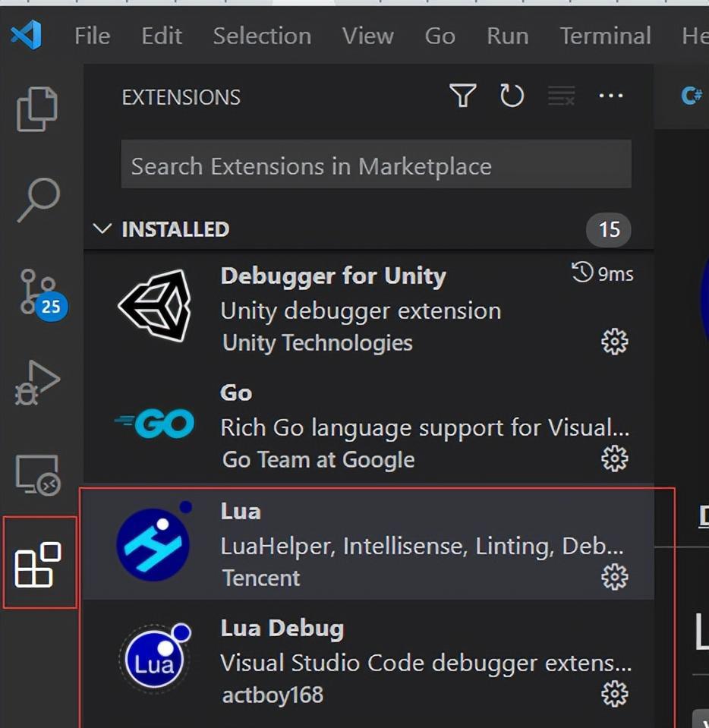Click the Unity Technologies publisher name
Viewport: 709px width, 728px height.
(317, 342)
